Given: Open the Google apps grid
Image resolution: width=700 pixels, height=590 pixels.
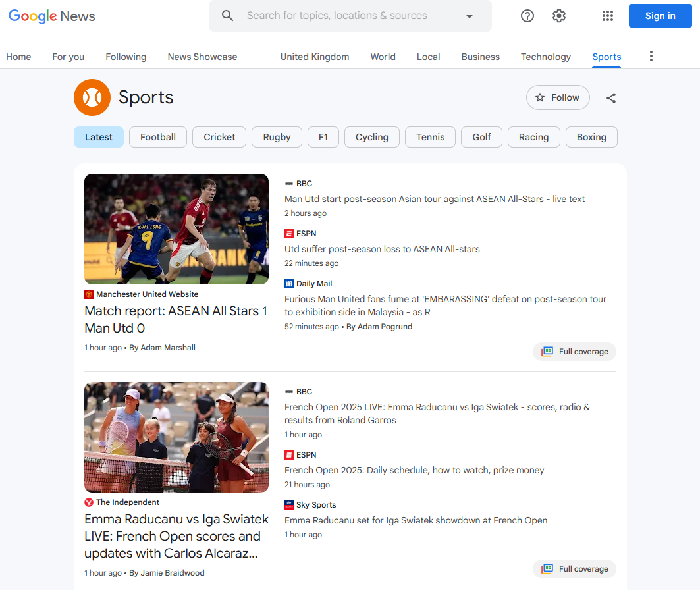Looking at the screenshot, I should [x=608, y=16].
